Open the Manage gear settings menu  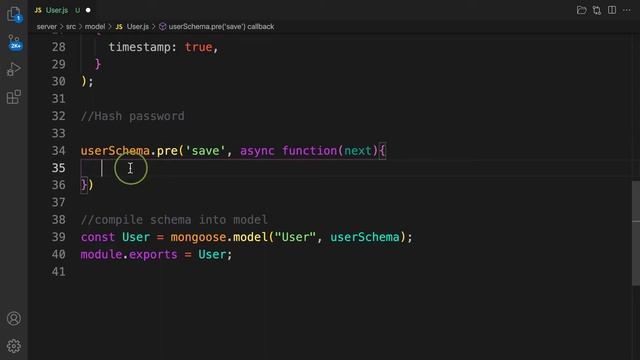[x=13, y=346]
